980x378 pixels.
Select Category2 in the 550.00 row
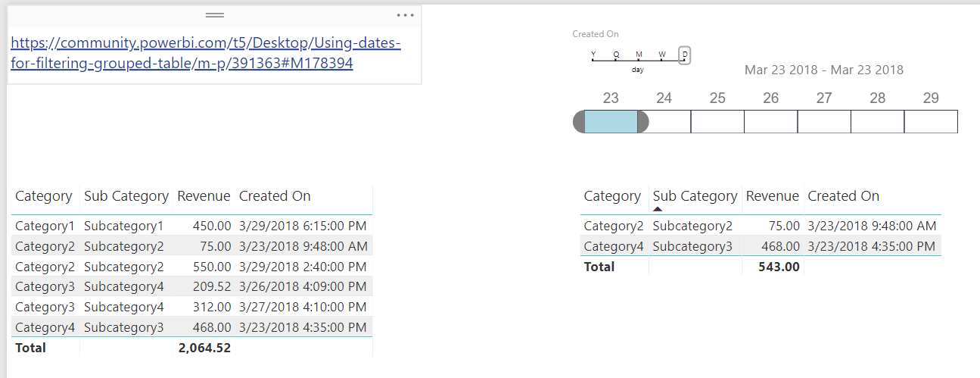(45, 267)
